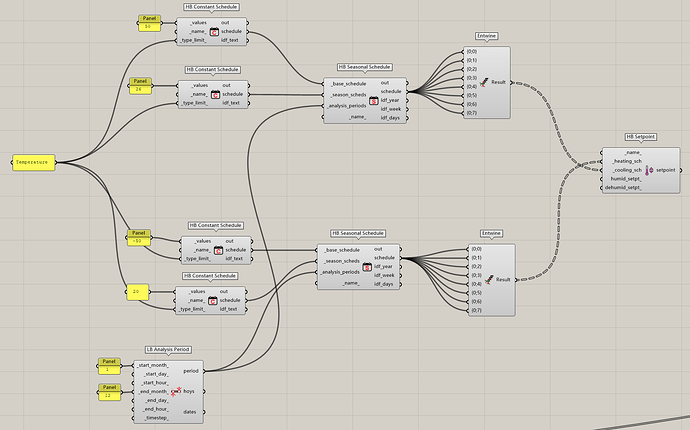Select the yellow panel containing 26
690x430 pixels.
[x=140, y=86]
